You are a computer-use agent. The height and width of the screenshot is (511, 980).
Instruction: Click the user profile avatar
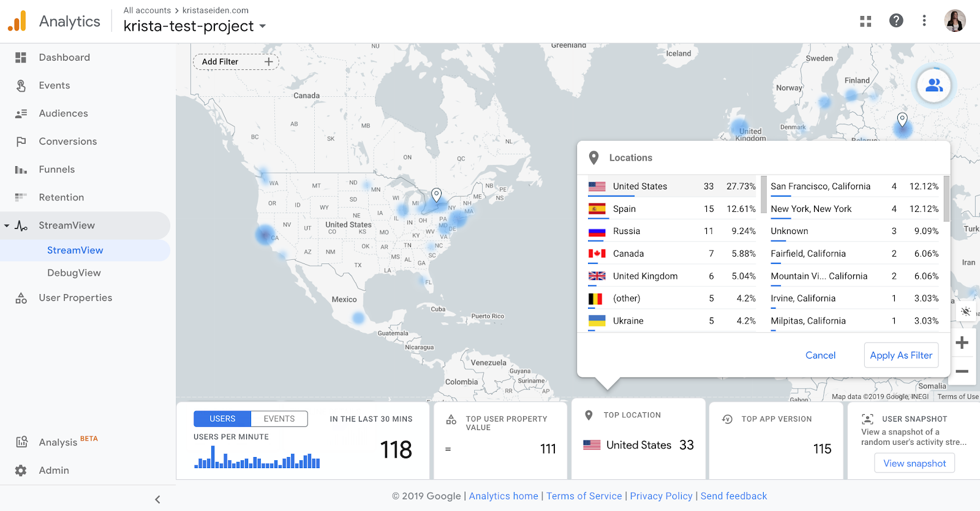[955, 21]
